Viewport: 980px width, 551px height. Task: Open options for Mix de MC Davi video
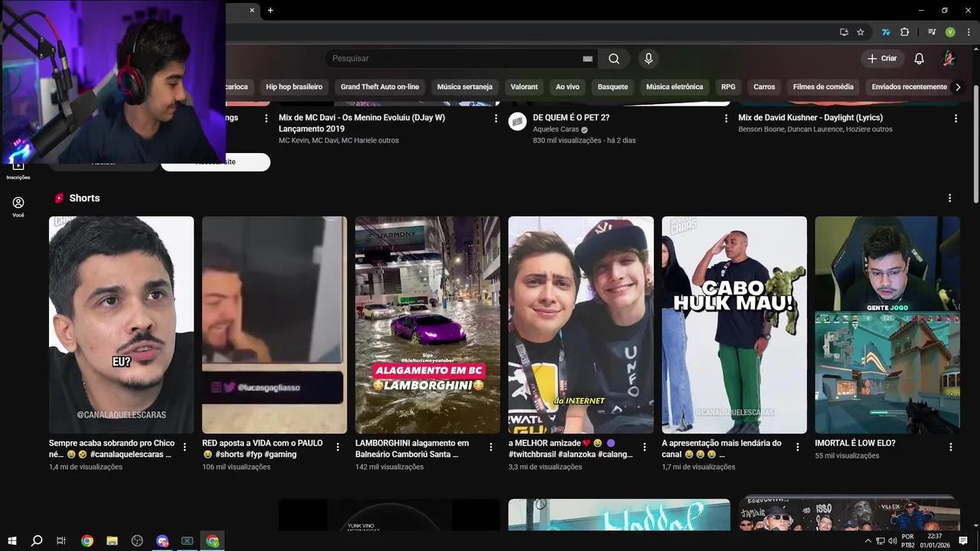click(x=495, y=119)
